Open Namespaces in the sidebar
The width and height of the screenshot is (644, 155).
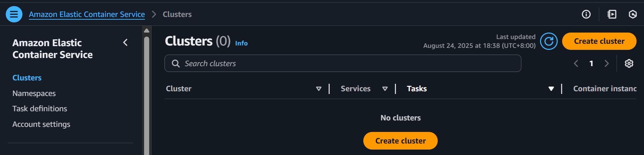[34, 93]
